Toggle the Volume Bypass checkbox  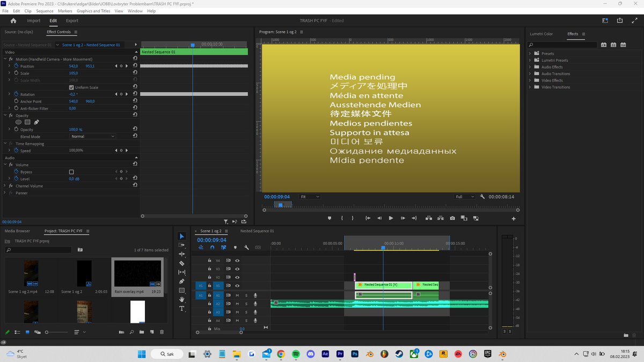[x=71, y=172]
